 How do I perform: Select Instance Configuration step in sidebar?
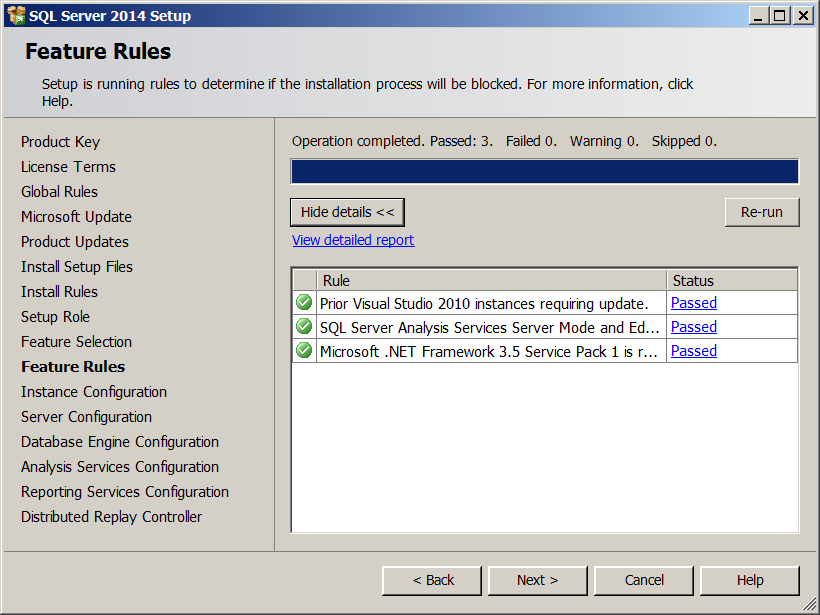click(94, 392)
